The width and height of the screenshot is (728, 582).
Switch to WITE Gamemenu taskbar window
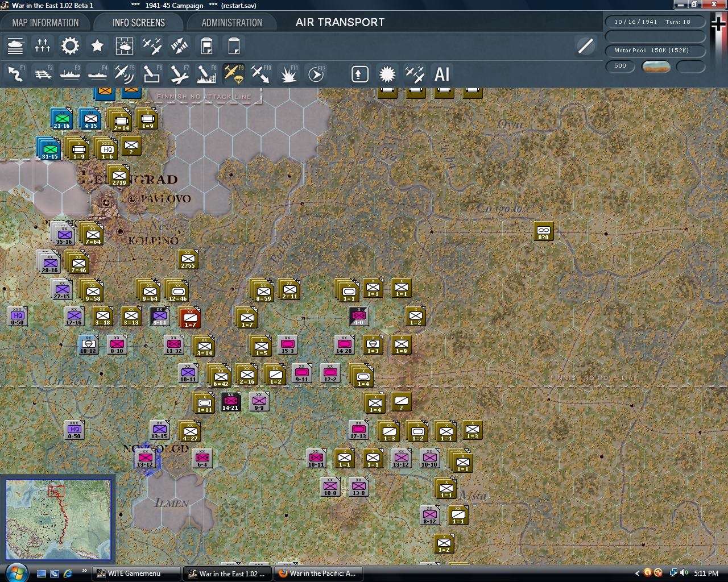coord(137,573)
